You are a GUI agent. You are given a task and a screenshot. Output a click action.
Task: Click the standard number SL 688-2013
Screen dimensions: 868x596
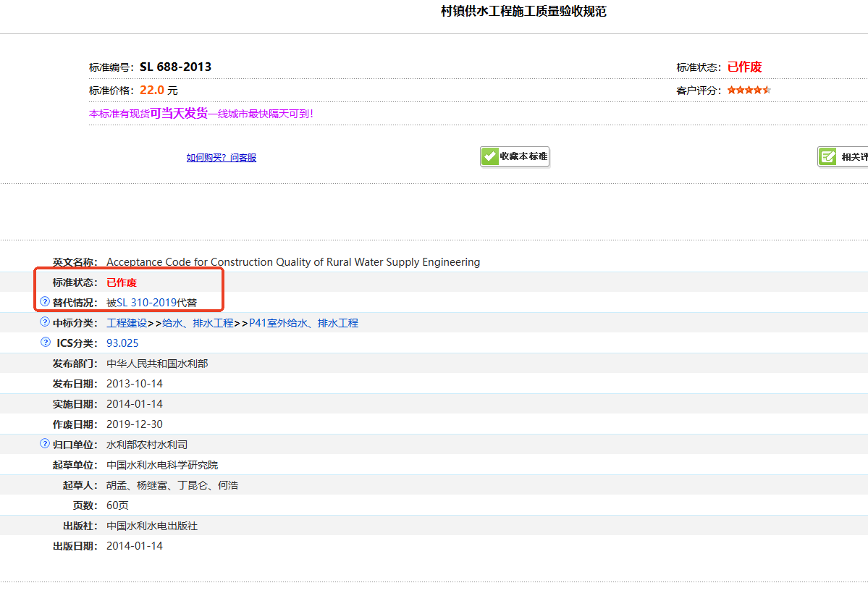(175, 67)
